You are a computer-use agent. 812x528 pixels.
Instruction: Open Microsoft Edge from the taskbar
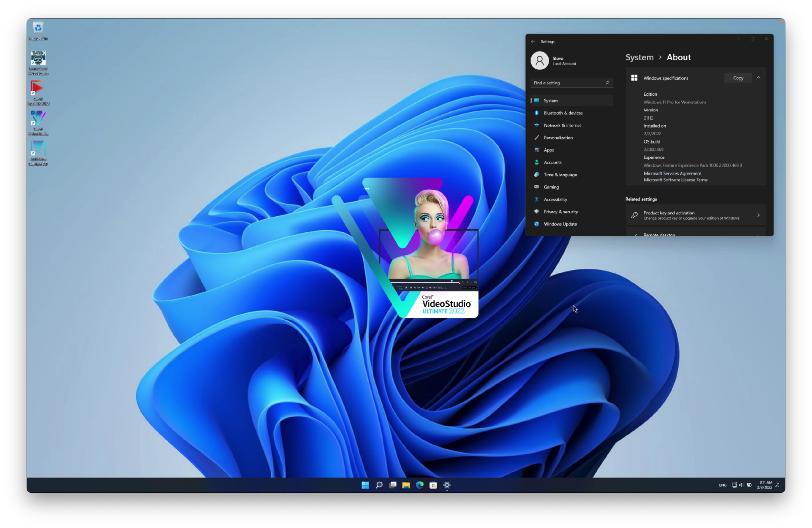[420, 485]
